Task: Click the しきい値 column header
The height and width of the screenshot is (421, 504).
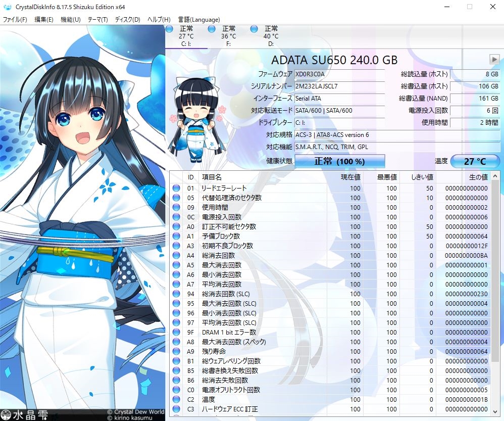Action: (418, 177)
